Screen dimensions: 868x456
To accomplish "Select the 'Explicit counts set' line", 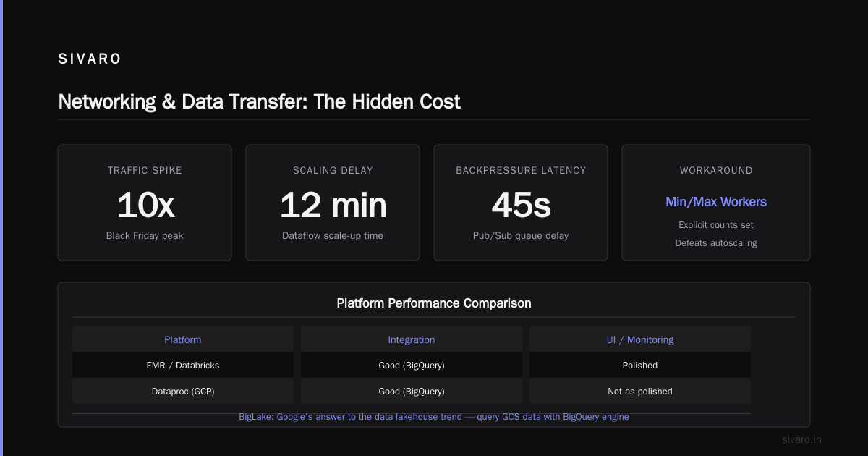I will (x=716, y=225).
